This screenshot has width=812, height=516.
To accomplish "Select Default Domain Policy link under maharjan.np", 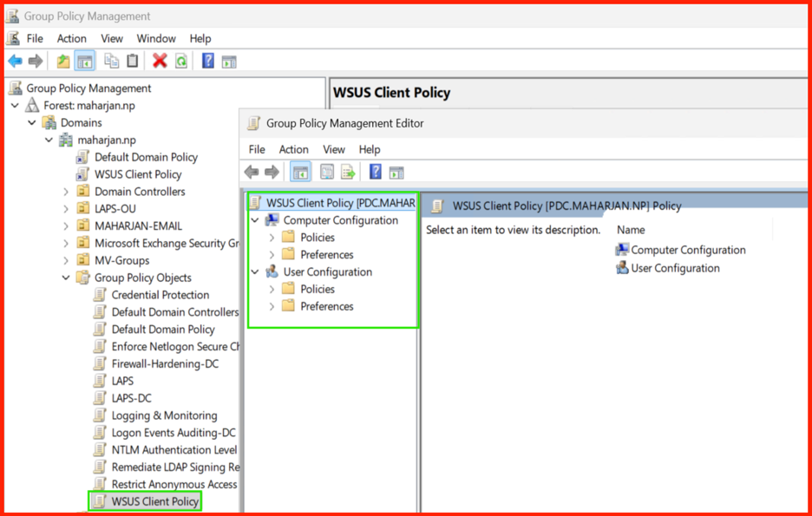I will pyautogui.click(x=146, y=157).
